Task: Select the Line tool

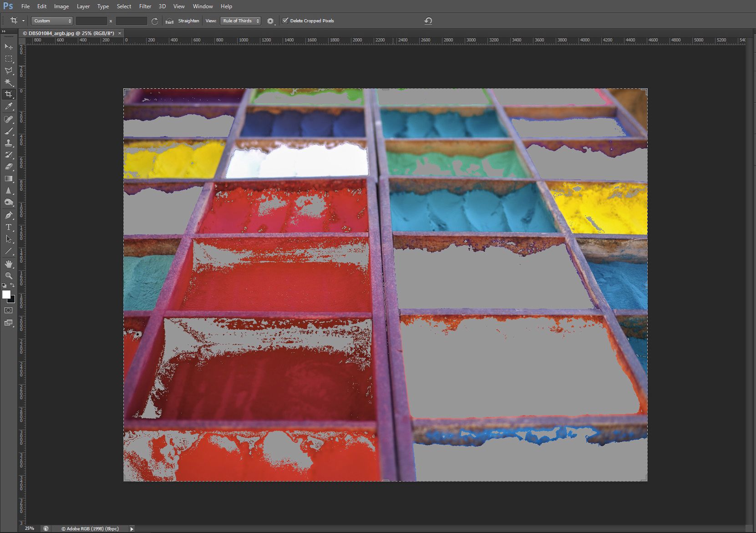Action: [x=9, y=251]
